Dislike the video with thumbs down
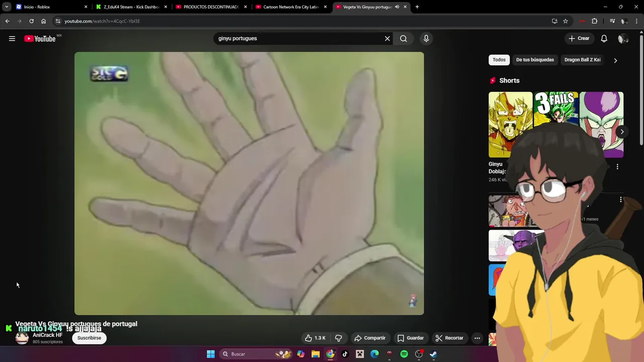The height and width of the screenshot is (362, 644). tap(339, 338)
